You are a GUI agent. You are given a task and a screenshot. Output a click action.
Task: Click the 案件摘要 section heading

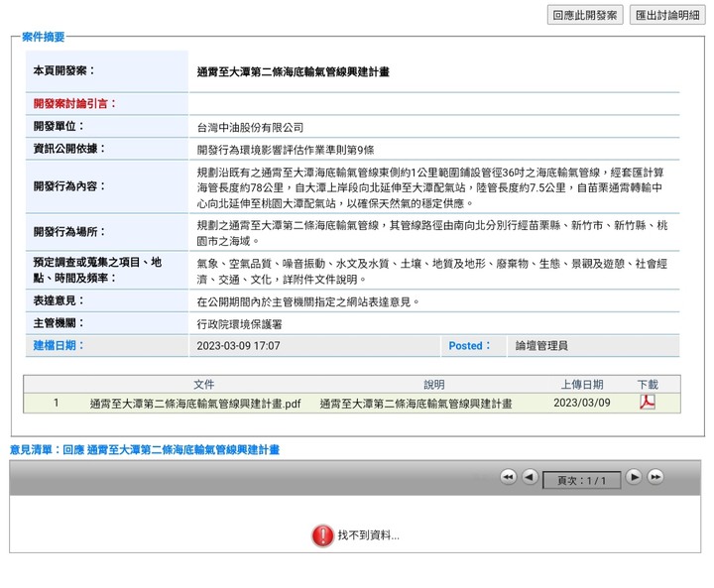click(44, 37)
